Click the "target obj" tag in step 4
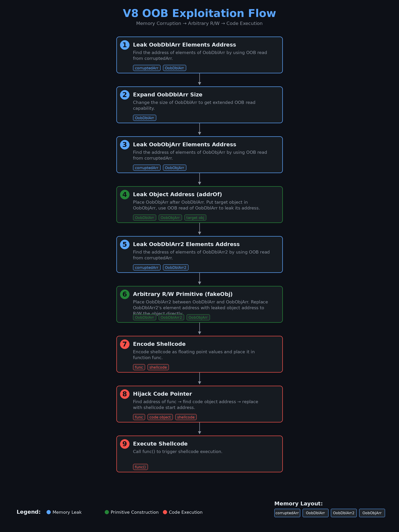399x532 pixels. pos(195,218)
